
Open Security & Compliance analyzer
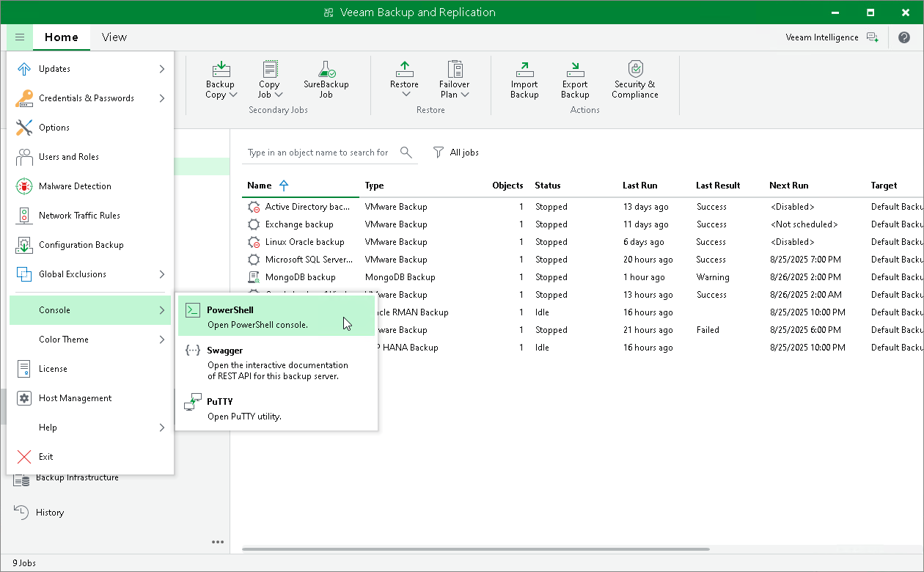coord(636,79)
